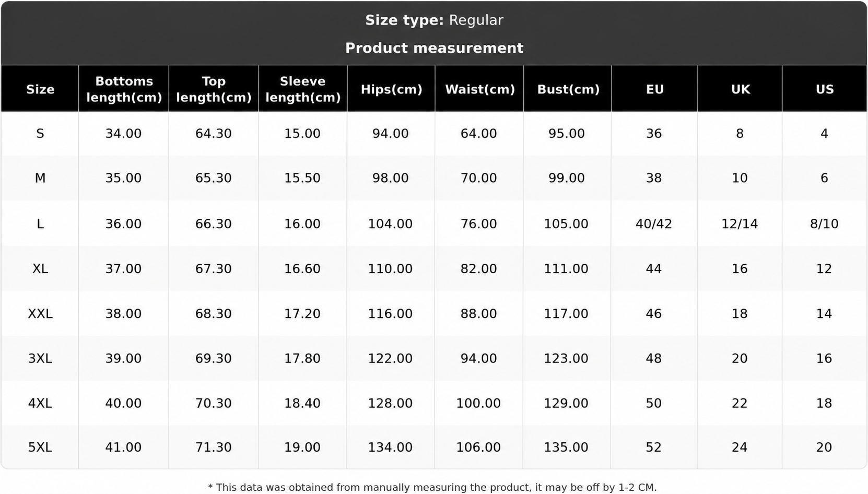This screenshot has width=868, height=494.
Task: Click the 5XL size row label
Action: (x=40, y=448)
